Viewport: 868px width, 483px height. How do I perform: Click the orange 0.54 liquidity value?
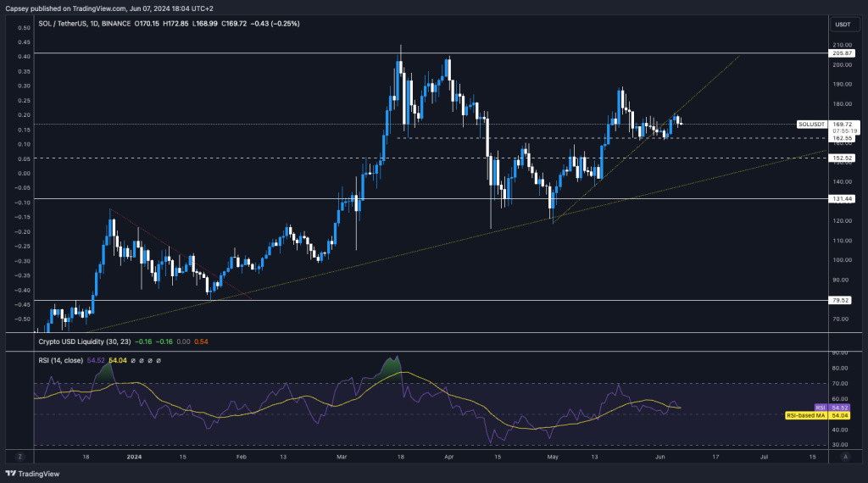click(x=201, y=342)
